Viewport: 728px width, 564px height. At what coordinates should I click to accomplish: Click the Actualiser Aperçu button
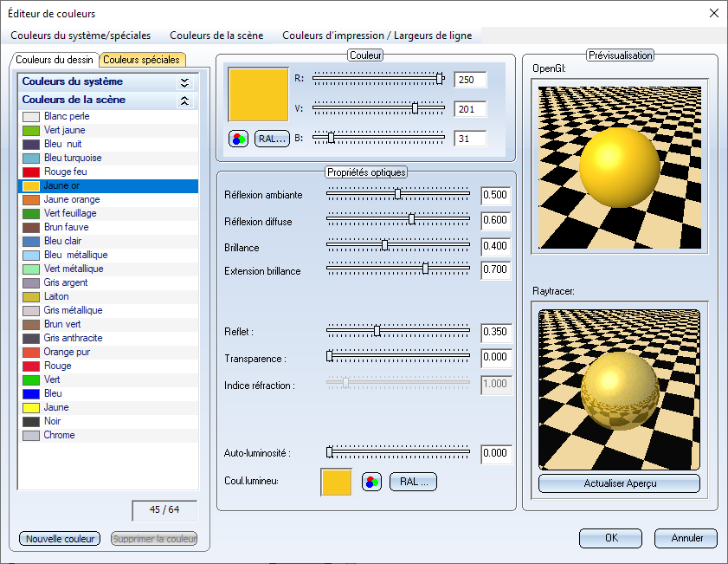point(618,483)
